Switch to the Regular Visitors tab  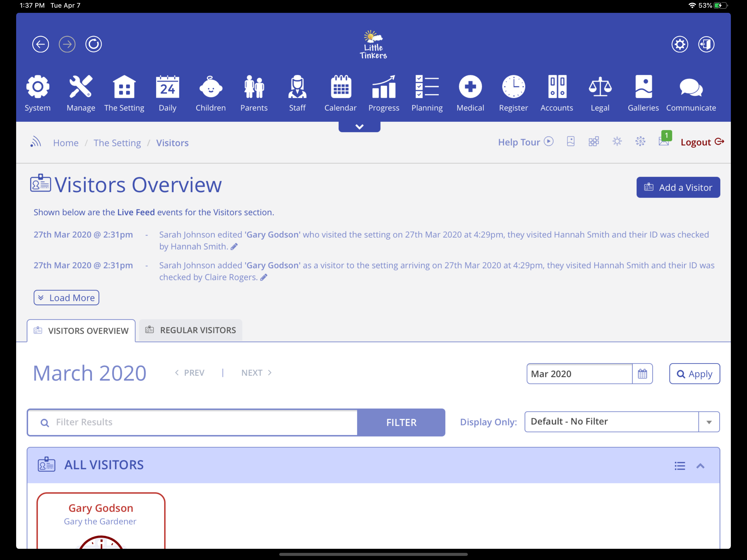[x=191, y=330]
